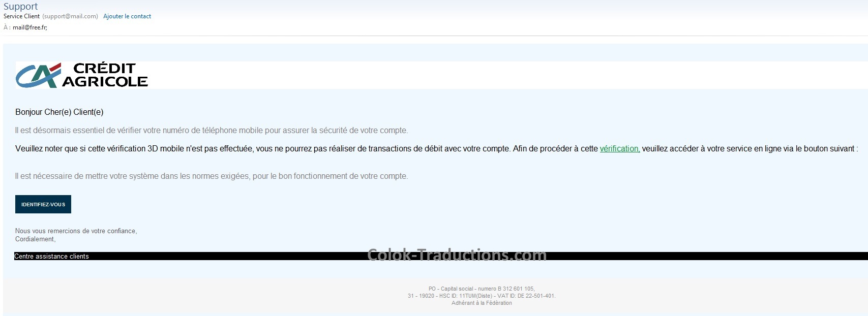Click the 'Centre assistance clients' bar text

coord(51,257)
